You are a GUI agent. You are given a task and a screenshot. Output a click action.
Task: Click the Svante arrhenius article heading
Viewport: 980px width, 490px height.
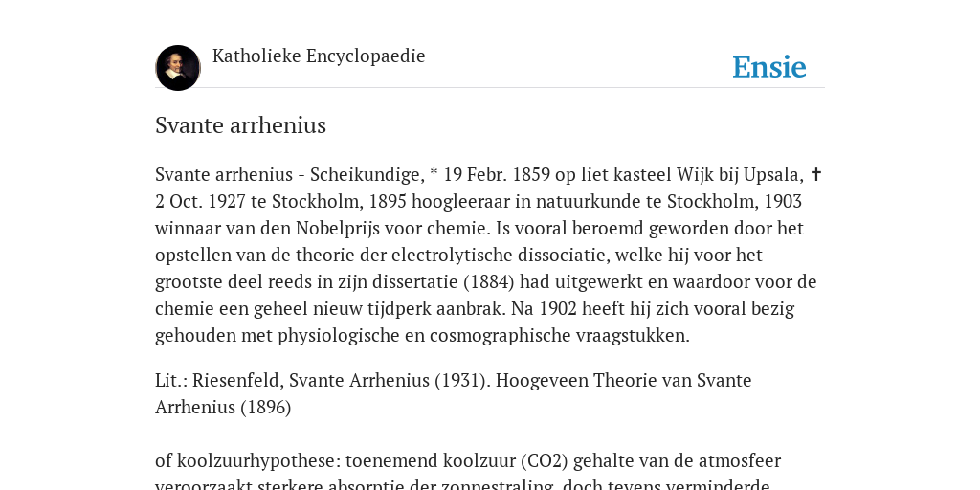click(240, 125)
